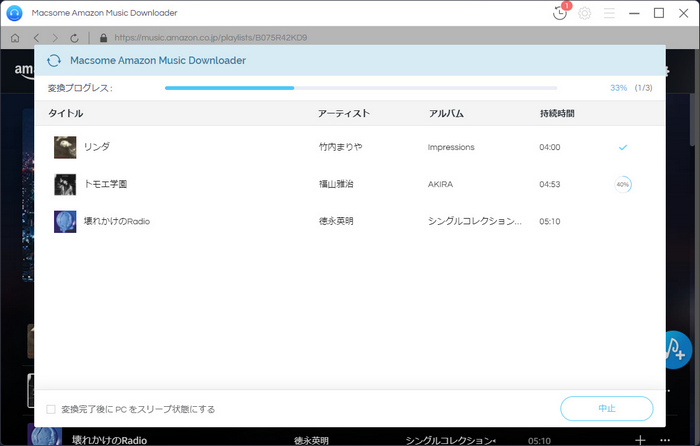700x446 pixels.
Task: Click the Macsome app logo icon
Action: tap(14, 13)
